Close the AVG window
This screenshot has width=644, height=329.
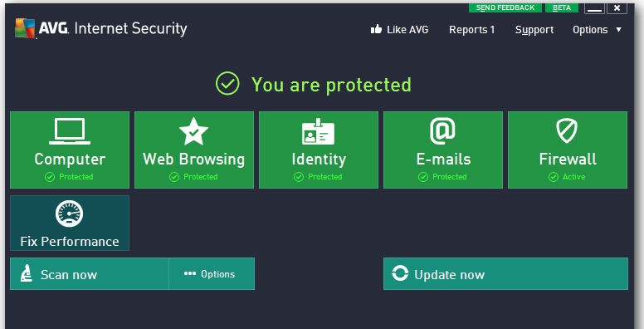617,8
